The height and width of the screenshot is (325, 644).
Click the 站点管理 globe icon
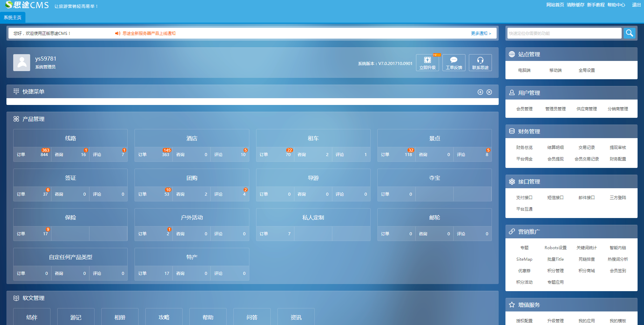[x=512, y=54]
